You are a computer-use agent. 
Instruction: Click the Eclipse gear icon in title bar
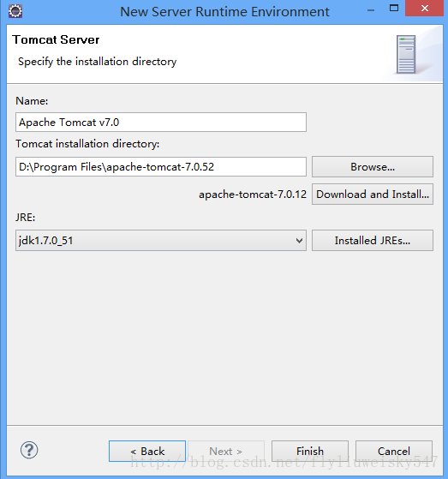(x=15, y=11)
